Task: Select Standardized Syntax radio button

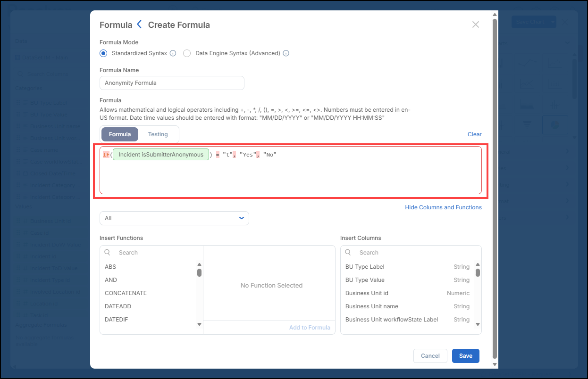Action: pos(103,53)
